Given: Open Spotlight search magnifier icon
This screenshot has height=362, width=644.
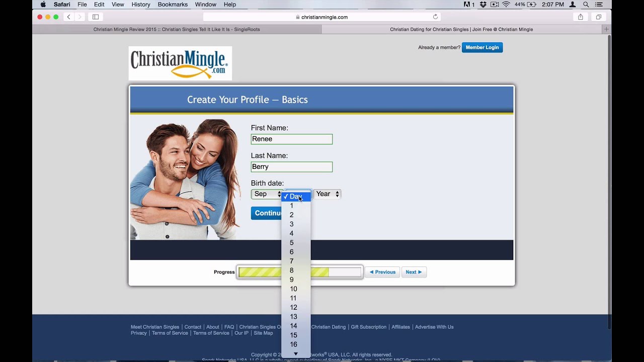Looking at the screenshot, I should pos(586,5).
